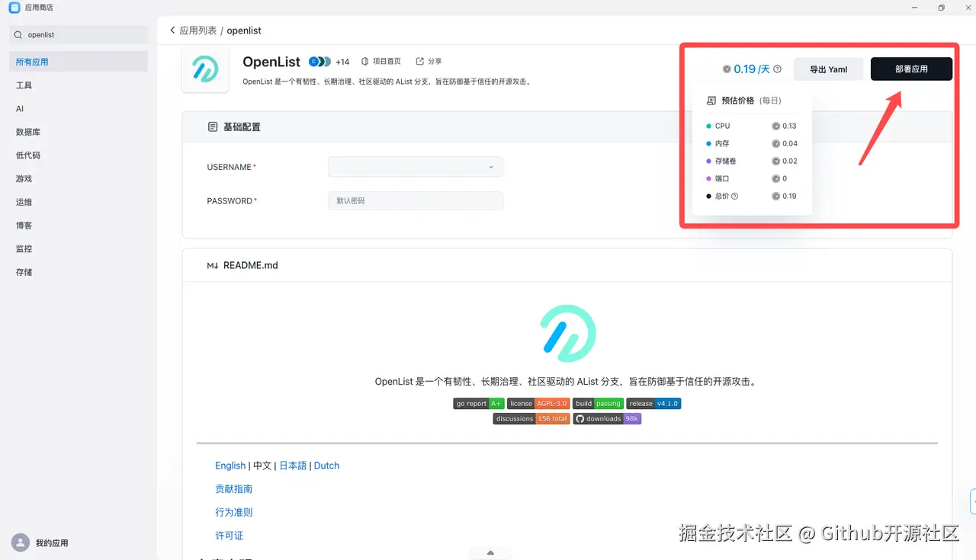Click the 端口 price row label
The image size is (976, 560).
point(722,178)
